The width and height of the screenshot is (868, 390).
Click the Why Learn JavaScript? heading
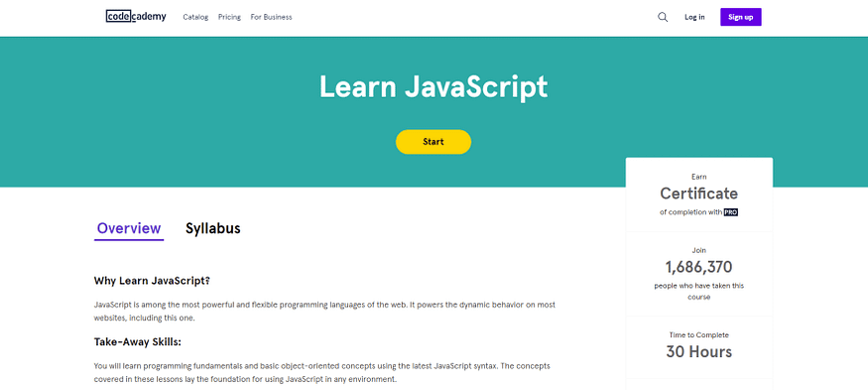coord(152,281)
